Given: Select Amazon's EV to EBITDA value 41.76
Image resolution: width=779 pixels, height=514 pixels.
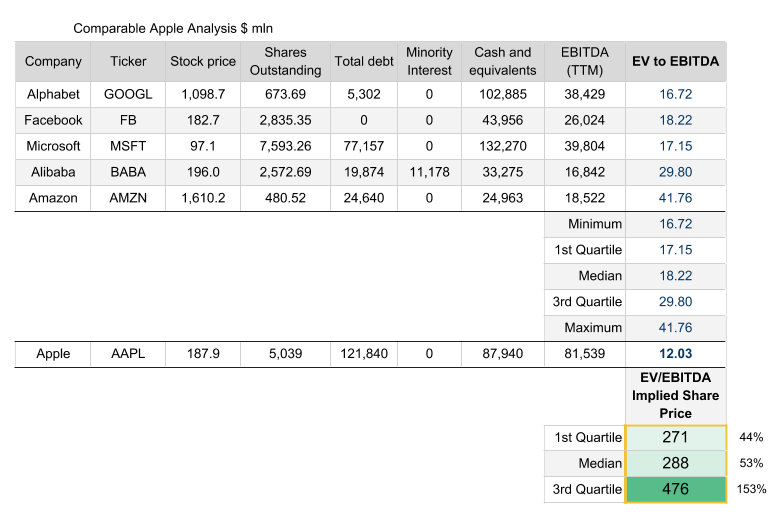Looking at the screenshot, I should tap(675, 198).
